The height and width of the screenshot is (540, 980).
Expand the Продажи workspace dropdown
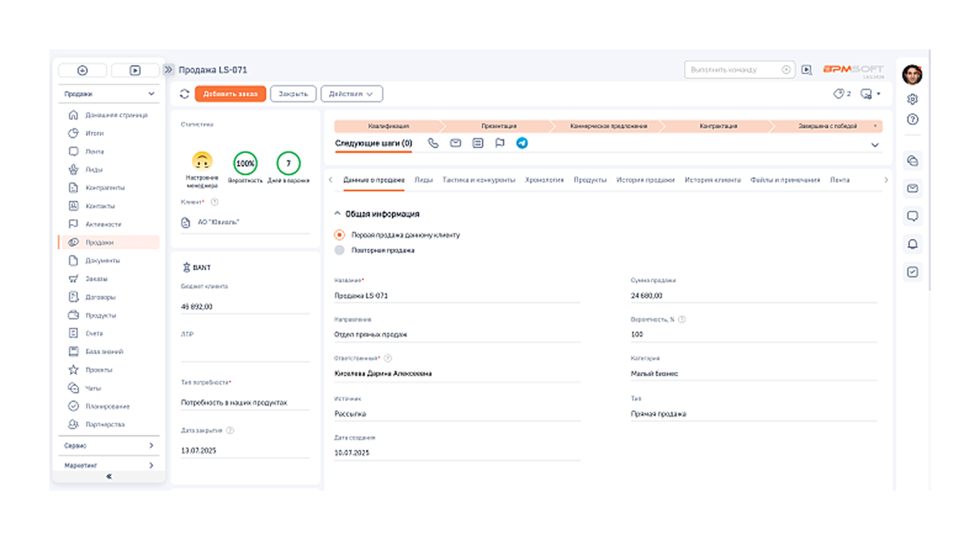[109, 94]
